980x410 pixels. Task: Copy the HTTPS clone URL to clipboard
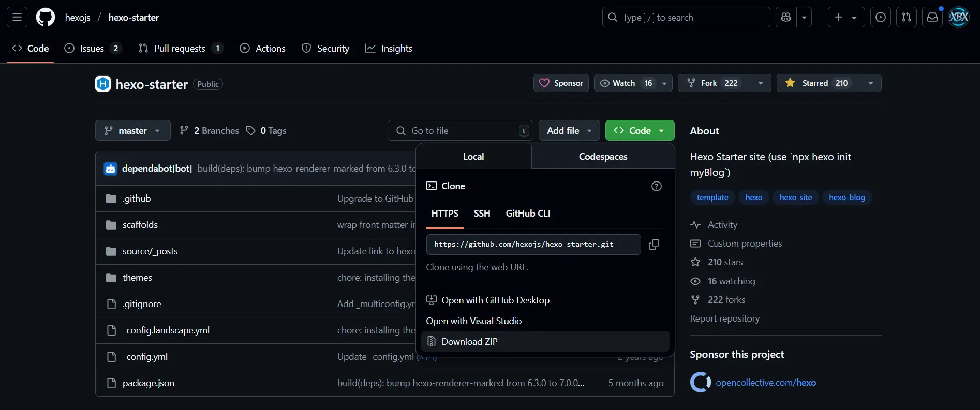pyautogui.click(x=654, y=245)
